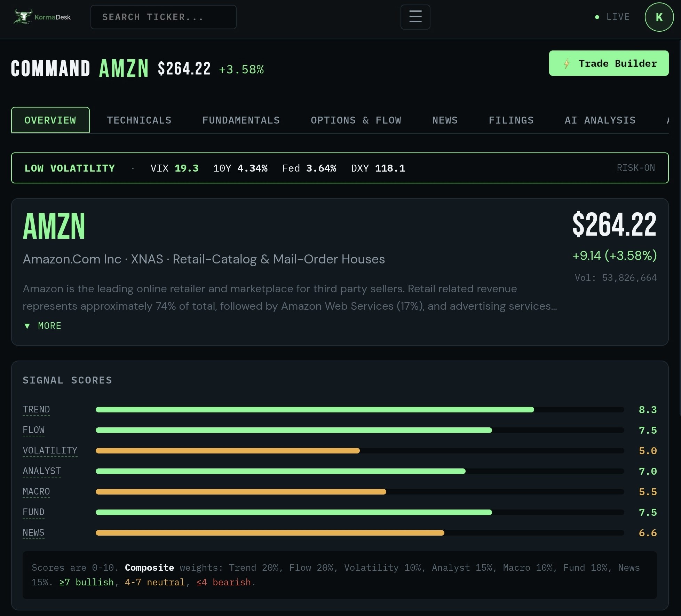Click the SIGNAL SCORES heading
Screen dimensions: 681x616
click(x=68, y=380)
